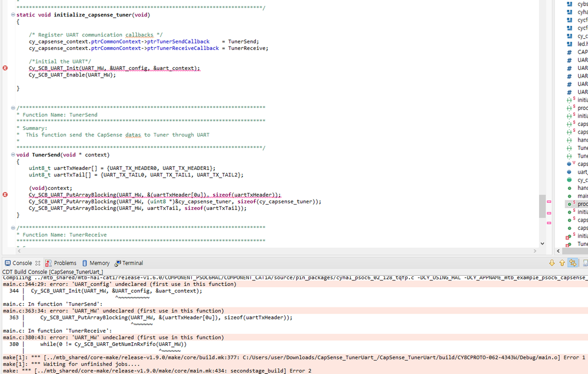Toggle Show Console When Standard Error Changes
This screenshot has width=588, height=374.
point(572,264)
